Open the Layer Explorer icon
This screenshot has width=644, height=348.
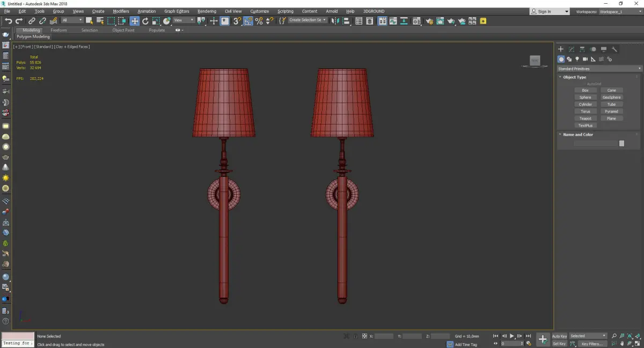tap(370, 21)
